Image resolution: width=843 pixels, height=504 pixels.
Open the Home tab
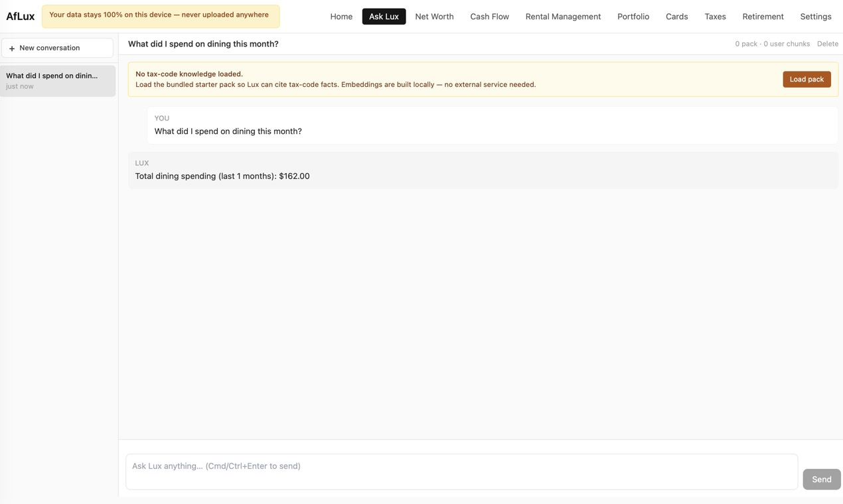point(341,17)
